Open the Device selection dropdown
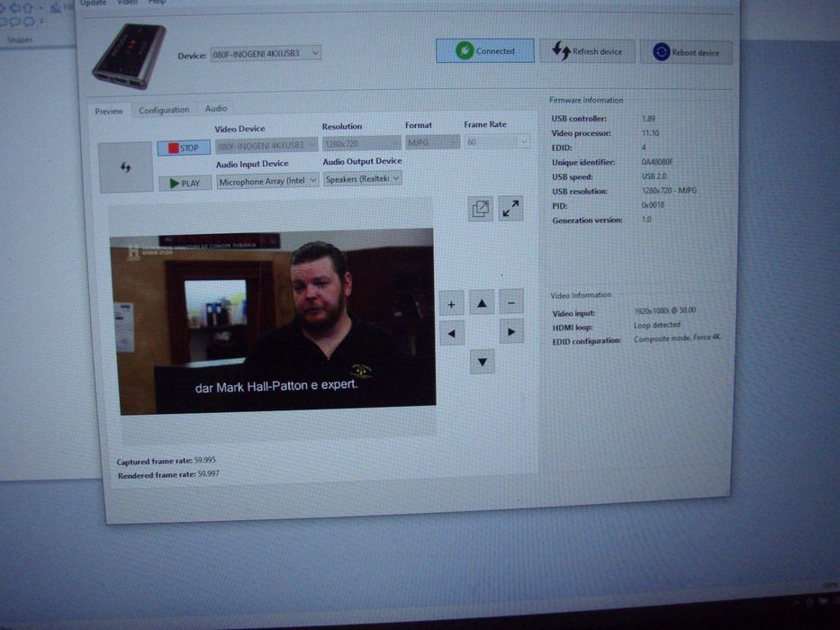The height and width of the screenshot is (630, 840). tap(266, 53)
